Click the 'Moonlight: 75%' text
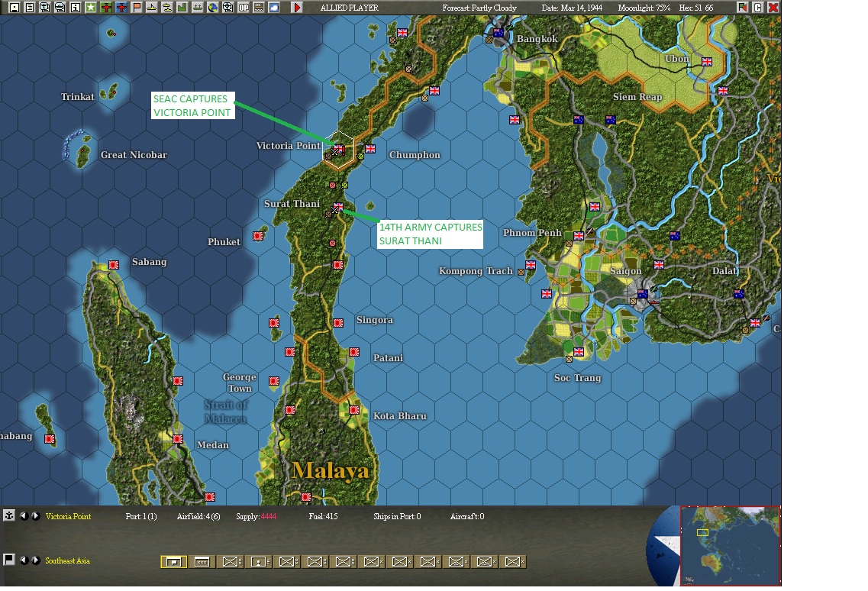Viewport: 868px width, 591px height. tap(644, 8)
